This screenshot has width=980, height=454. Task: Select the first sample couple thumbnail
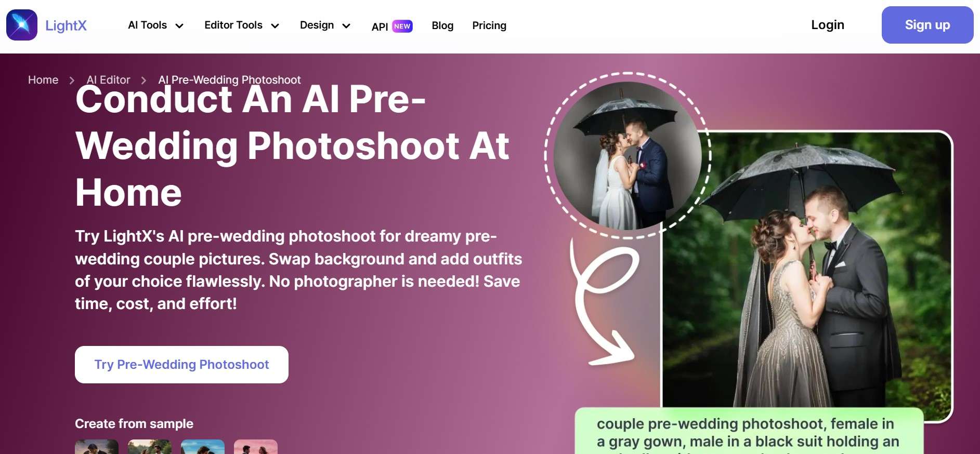coord(97,447)
